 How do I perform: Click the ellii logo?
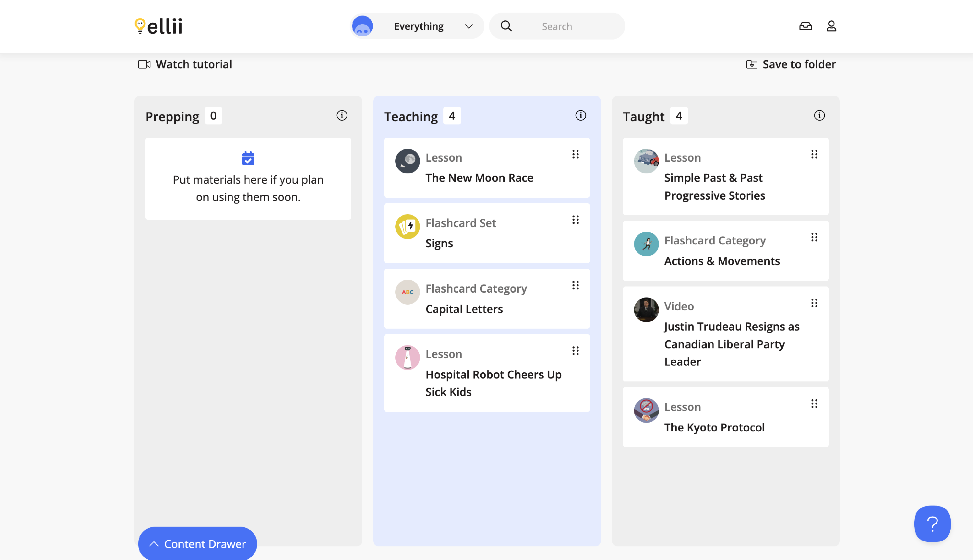159,26
